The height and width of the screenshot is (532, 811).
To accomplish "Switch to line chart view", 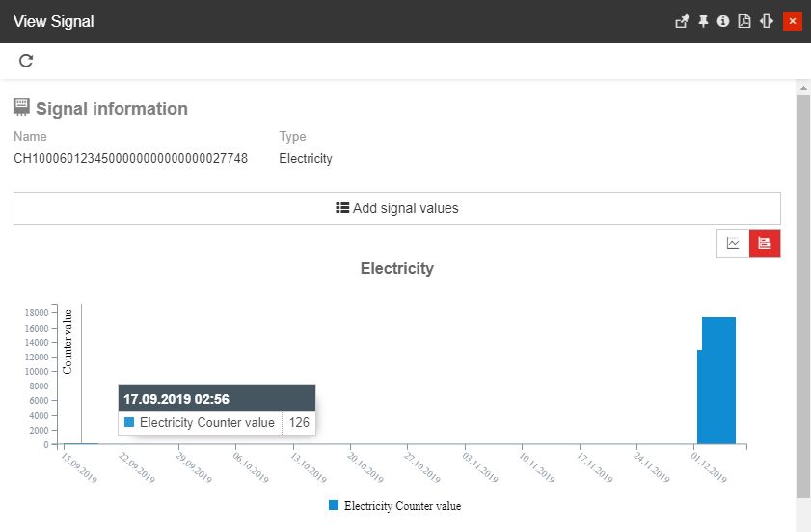I will (733, 244).
